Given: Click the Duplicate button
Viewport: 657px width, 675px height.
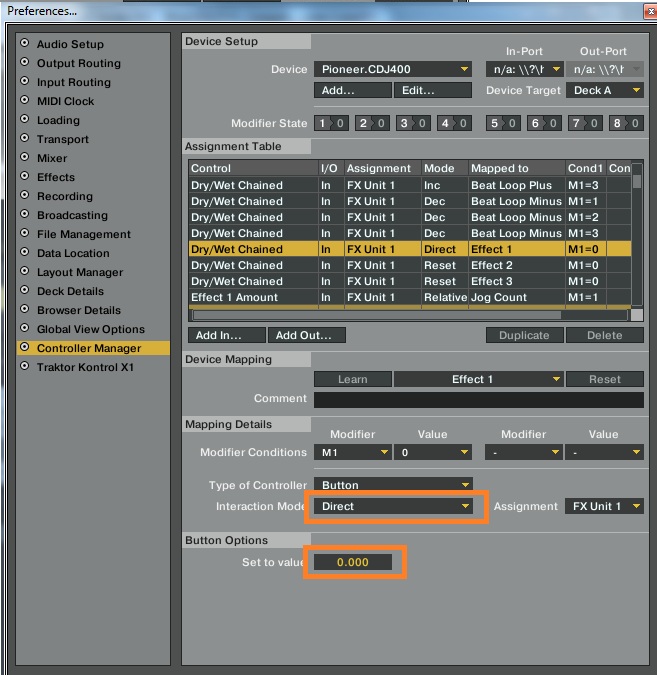Looking at the screenshot, I should (x=524, y=335).
